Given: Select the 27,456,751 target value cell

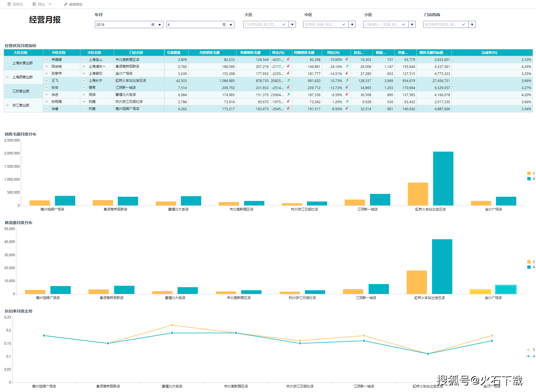Looking at the screenshot, I should pyautogui.click(x=434, y=81).
